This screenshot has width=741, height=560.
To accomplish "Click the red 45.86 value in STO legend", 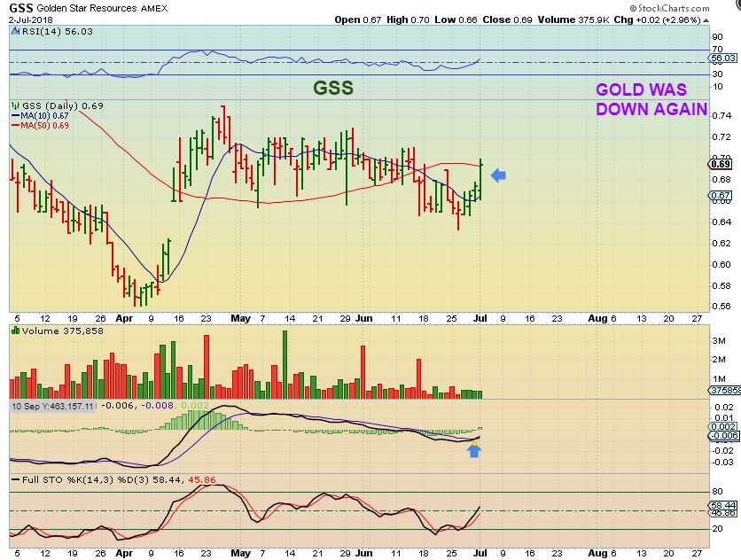I will click(202, 479).
